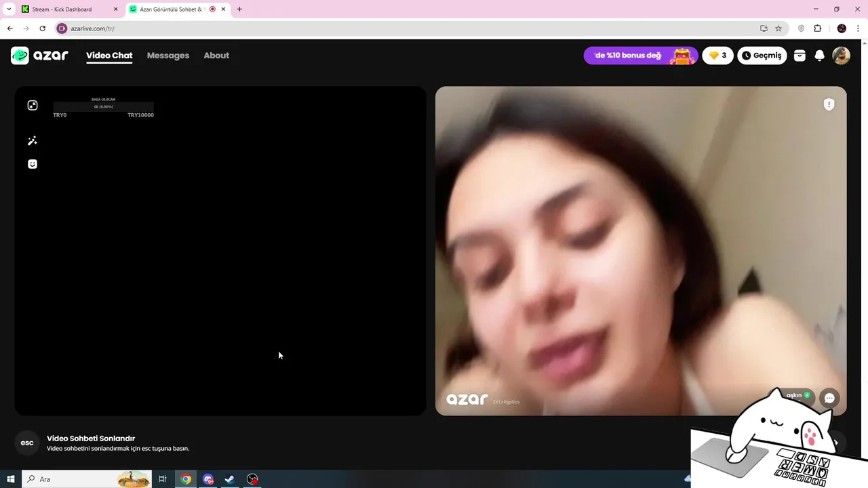Open camera site permission icon in address bar
Image resolution: width=868 pixels, height=488 pixels.
62,28
